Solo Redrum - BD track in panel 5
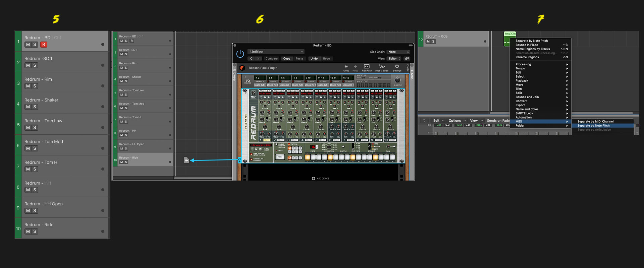644x268 pixels. pyautogui.click(x=35, y=45)
